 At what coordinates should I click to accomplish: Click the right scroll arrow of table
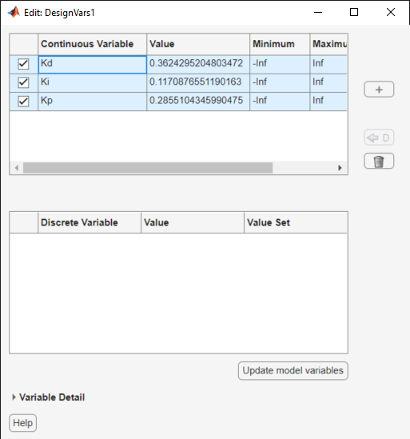[x=340, y=168]
